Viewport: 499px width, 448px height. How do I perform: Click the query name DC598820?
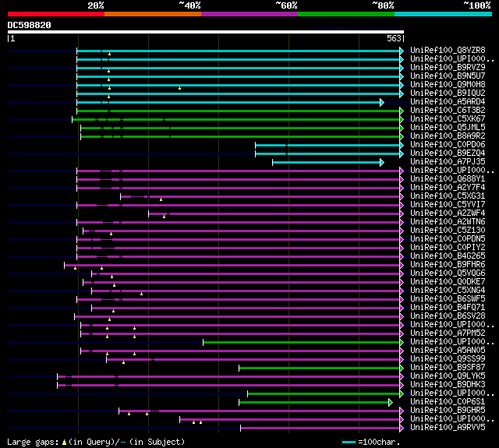[30, 25]
